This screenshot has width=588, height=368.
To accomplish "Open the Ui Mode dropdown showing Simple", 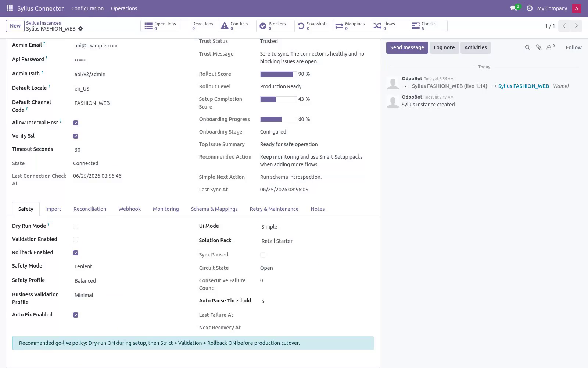I will (317, 227).
